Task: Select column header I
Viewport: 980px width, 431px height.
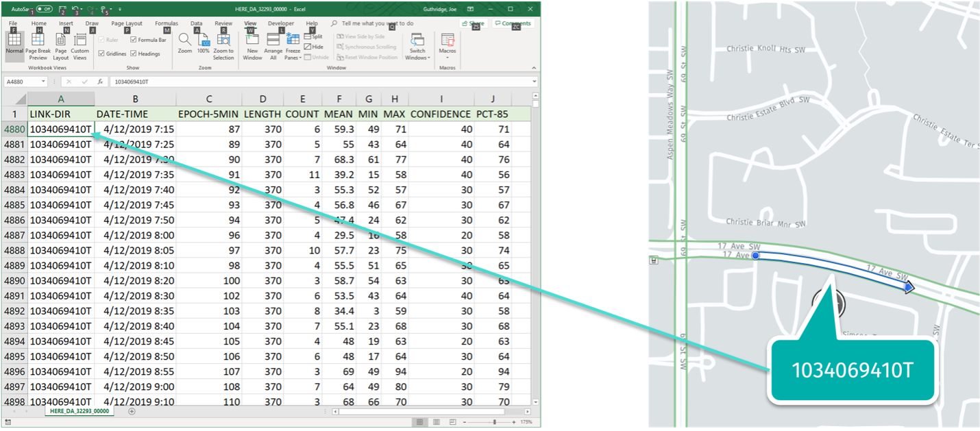Action: tap(441, 99)
